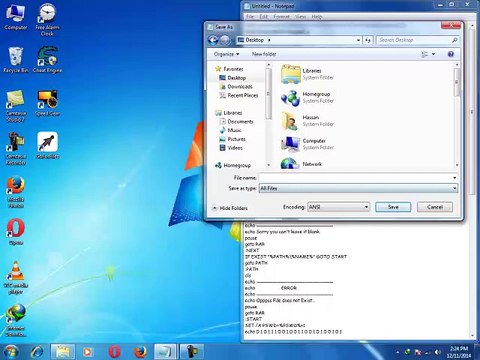Screen dimensions: 480x360
Task: Select Recent Places under Favorites
Action: click(239, 95)
